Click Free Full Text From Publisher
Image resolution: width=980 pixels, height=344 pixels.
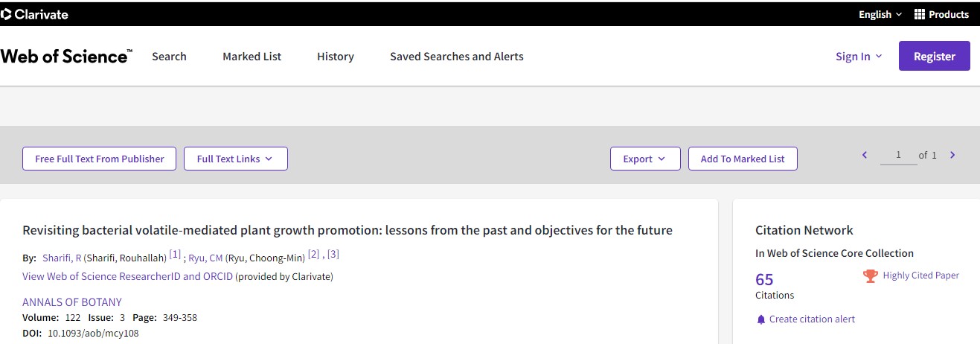pos(99,159)
